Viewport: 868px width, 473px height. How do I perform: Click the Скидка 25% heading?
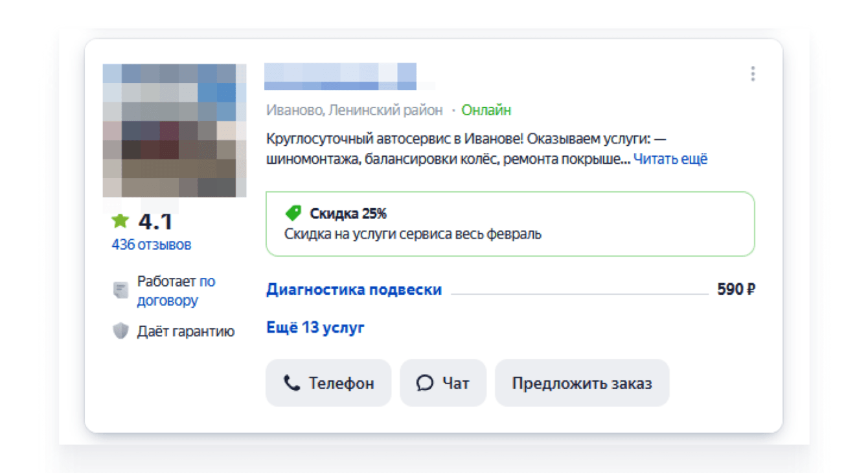[348, 213]
